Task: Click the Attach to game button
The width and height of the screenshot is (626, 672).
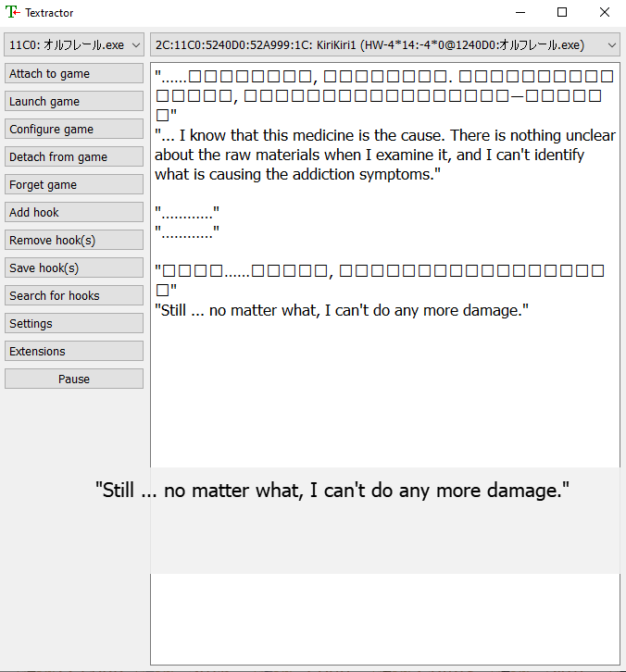Action: [x=74, y=74]
